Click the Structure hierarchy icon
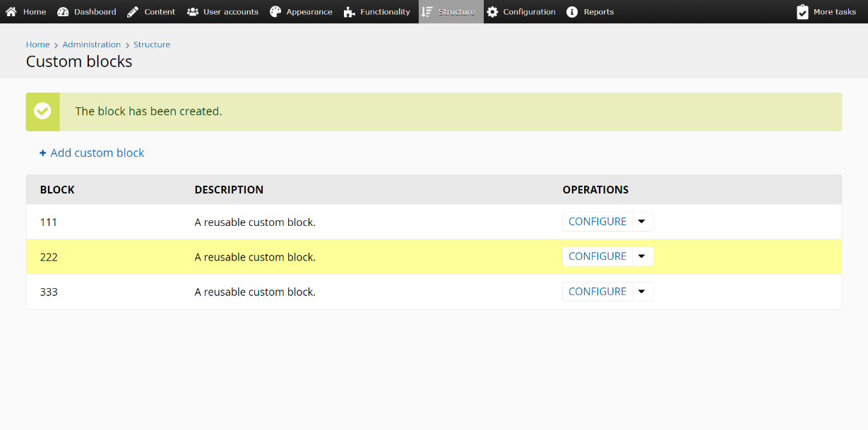Viewport: 868px width, 430px height. tap(427, 12)
